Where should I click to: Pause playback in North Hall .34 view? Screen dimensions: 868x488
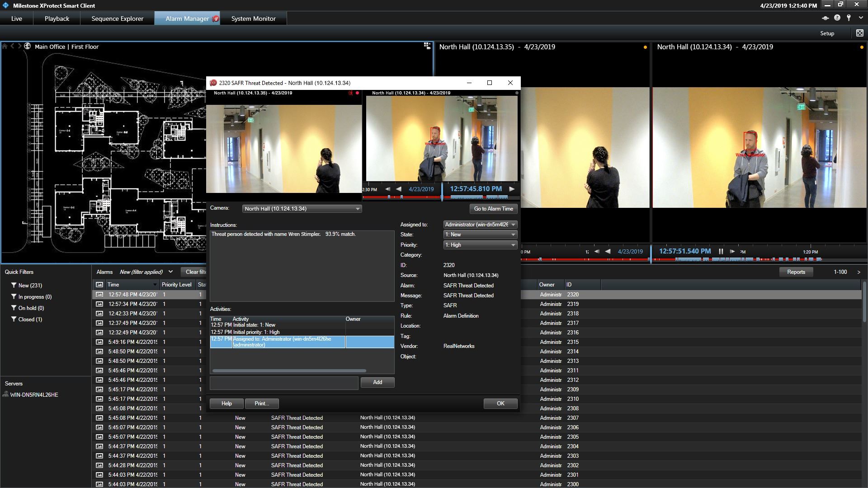tap(721, 251)
